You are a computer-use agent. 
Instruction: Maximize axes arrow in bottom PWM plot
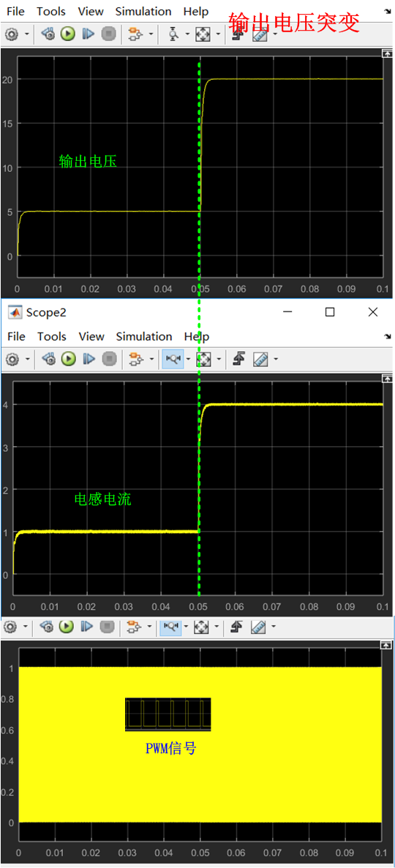pos(387,646)
